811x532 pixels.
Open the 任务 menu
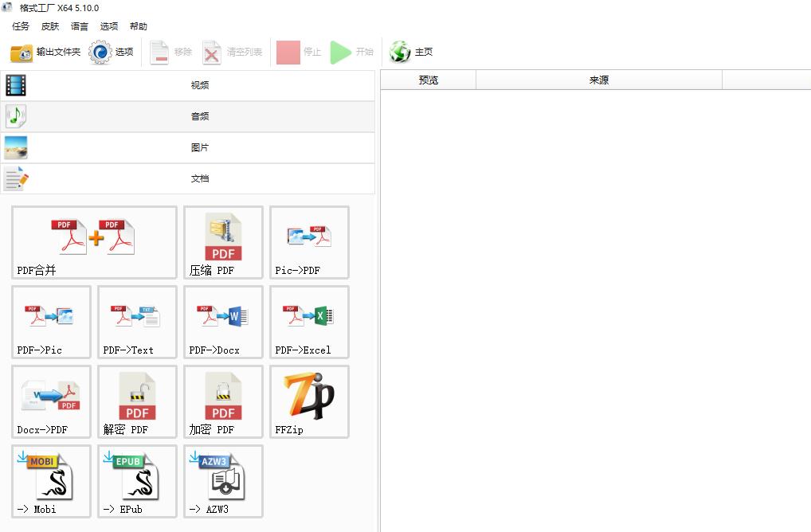(x=21, y=26)
